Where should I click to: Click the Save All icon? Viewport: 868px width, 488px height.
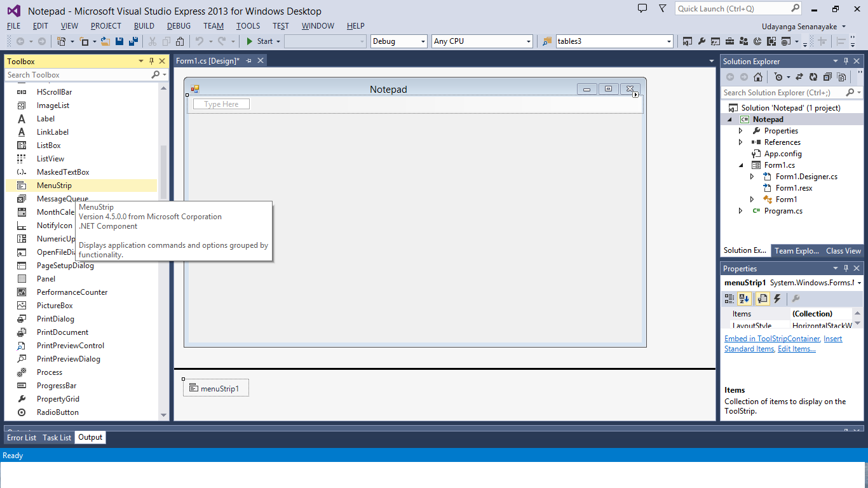click(x=133, y=41)
